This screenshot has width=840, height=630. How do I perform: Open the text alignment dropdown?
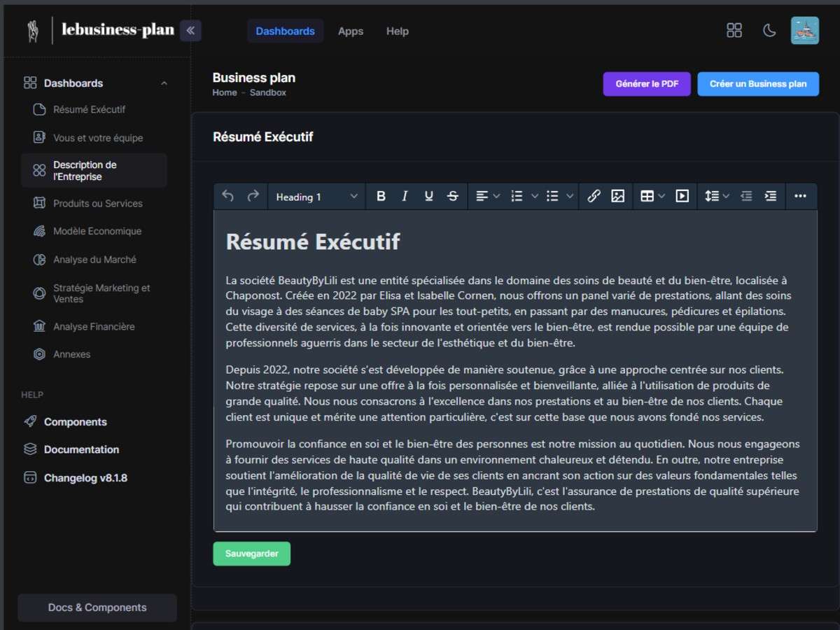pyautogui.click(x=487, y=196)
